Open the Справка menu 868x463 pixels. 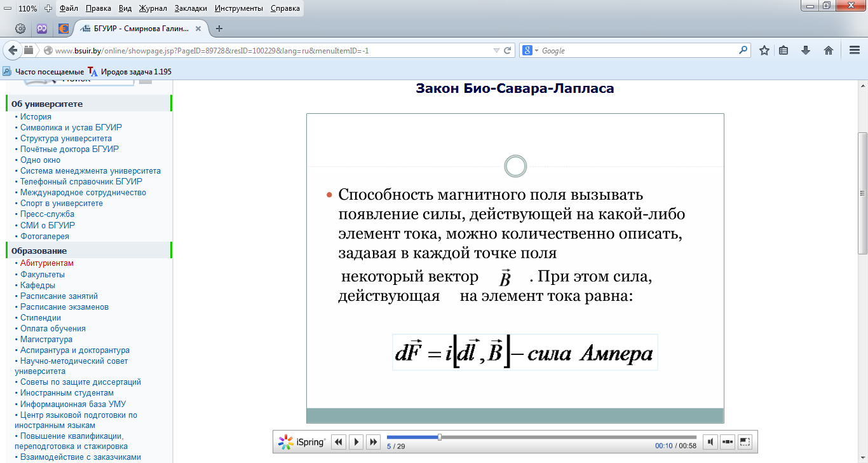pos(285,9)
